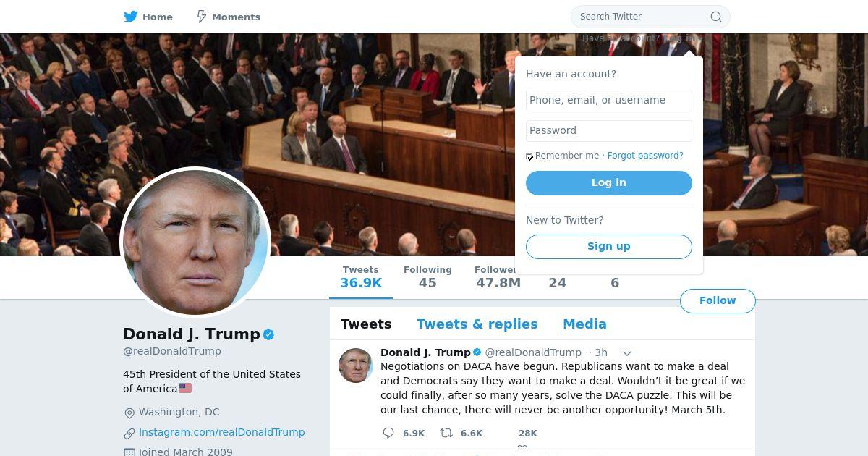Click the large profile picture thumbnail

[x=195, y=242]
